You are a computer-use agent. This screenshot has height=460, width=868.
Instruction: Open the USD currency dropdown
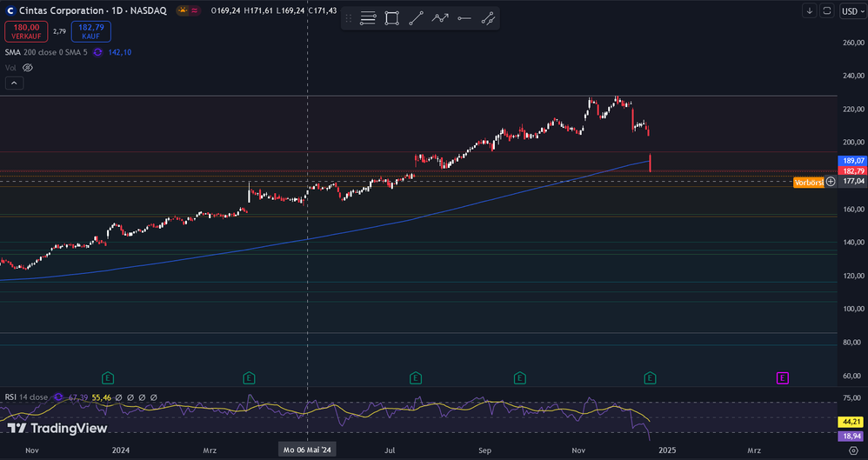click(852, 10)
